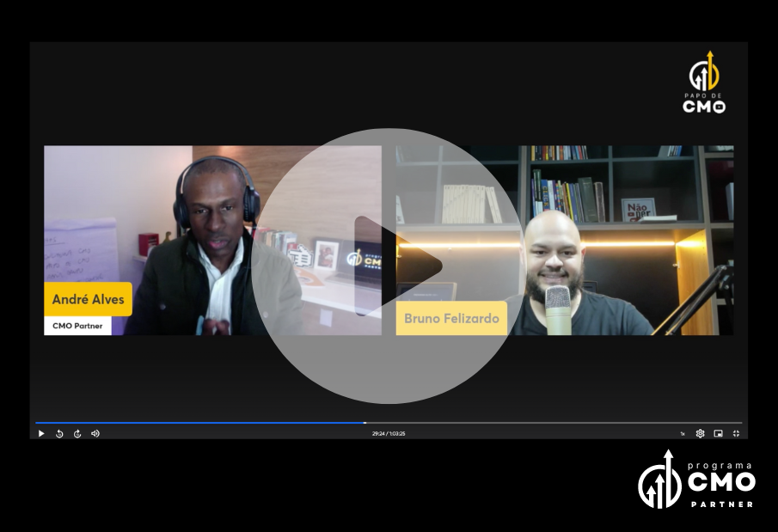
Task: Open the video settings gear
Action: tap(700, 434)
